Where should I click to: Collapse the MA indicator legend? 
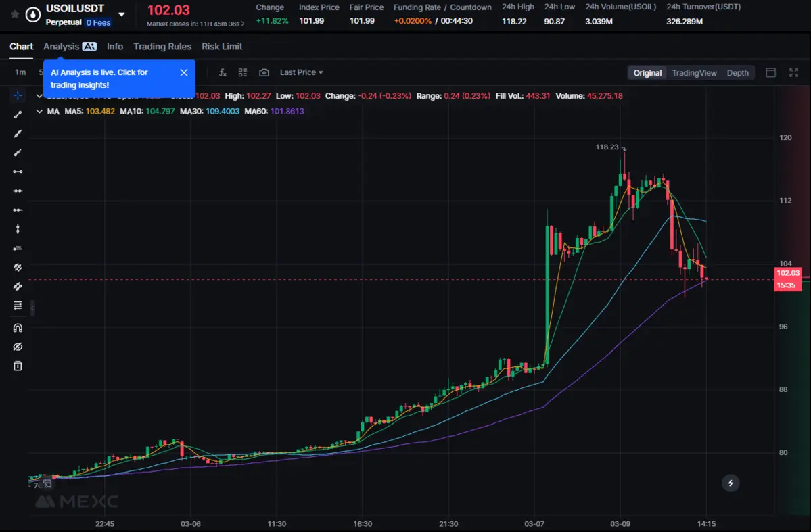pyautogui.click(x=39, y=111)
